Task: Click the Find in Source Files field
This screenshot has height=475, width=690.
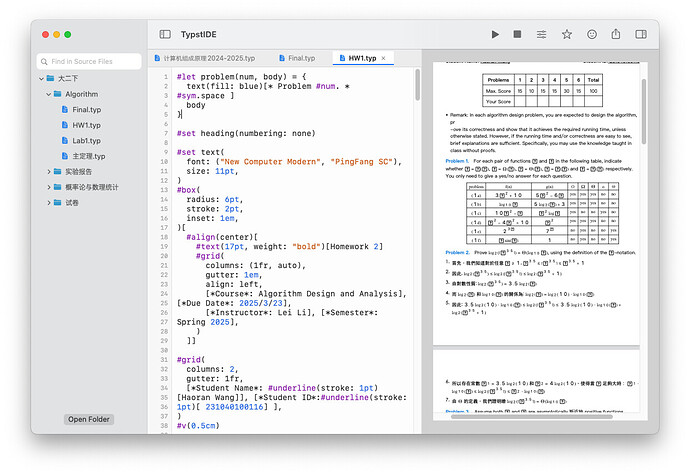Action: pos(89,61)
